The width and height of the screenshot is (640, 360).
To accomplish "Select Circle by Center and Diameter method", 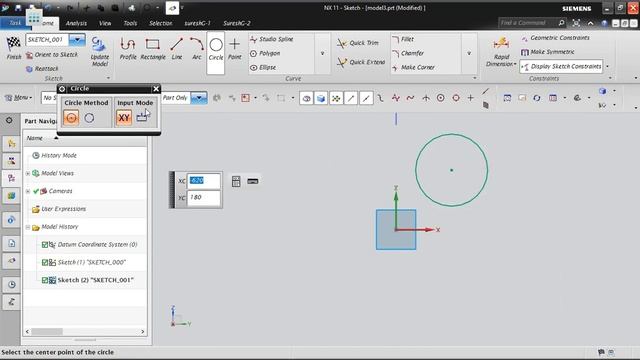I will click(x=71, y=118).
